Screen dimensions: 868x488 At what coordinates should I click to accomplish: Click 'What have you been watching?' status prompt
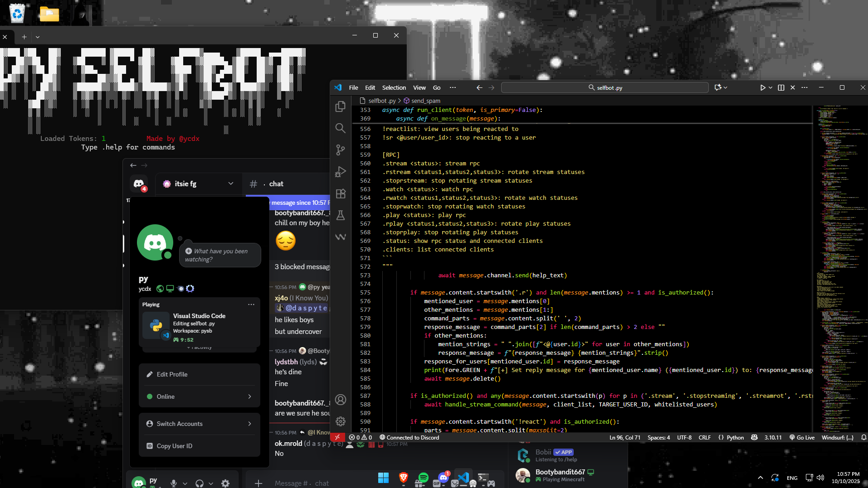[x=220, y=255]
